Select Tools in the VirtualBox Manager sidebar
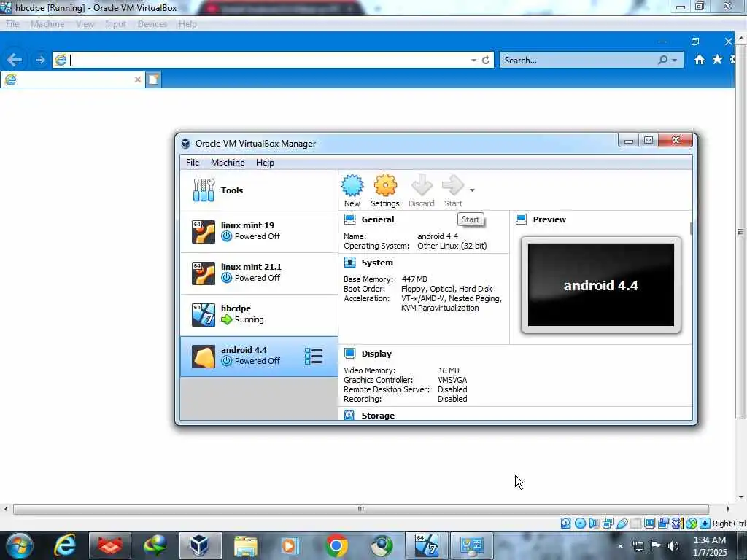 point(259,190)
